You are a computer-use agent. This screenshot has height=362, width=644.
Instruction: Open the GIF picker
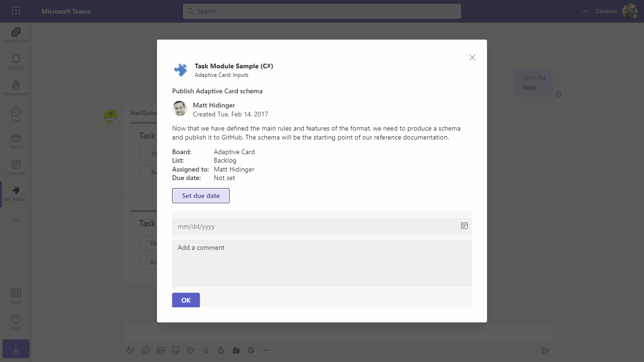[161, 350]
